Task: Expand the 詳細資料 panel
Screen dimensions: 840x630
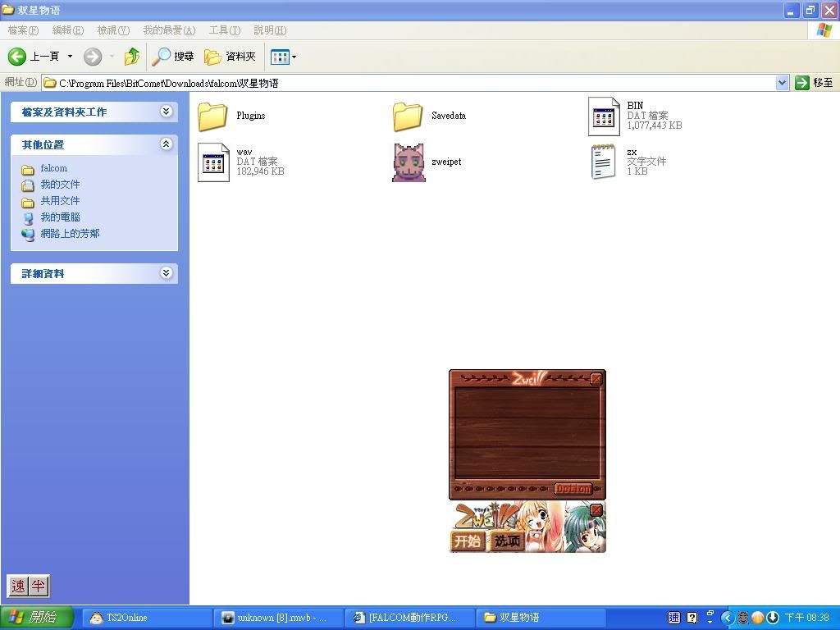Action: point(167,273)
